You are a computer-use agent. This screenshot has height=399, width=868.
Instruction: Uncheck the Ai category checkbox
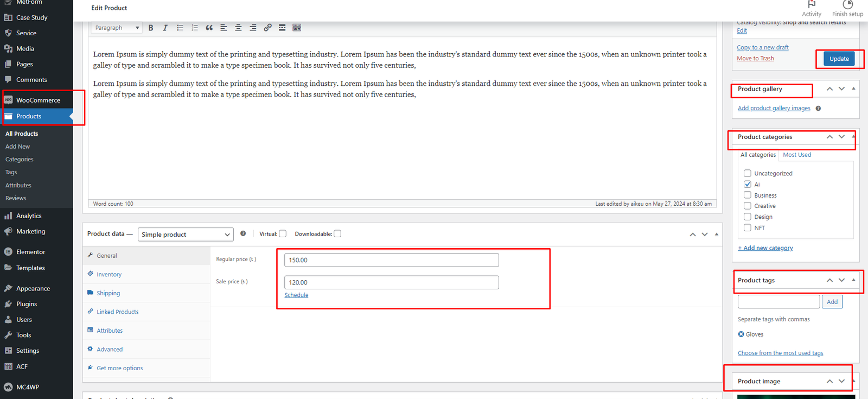click(748, 185)
